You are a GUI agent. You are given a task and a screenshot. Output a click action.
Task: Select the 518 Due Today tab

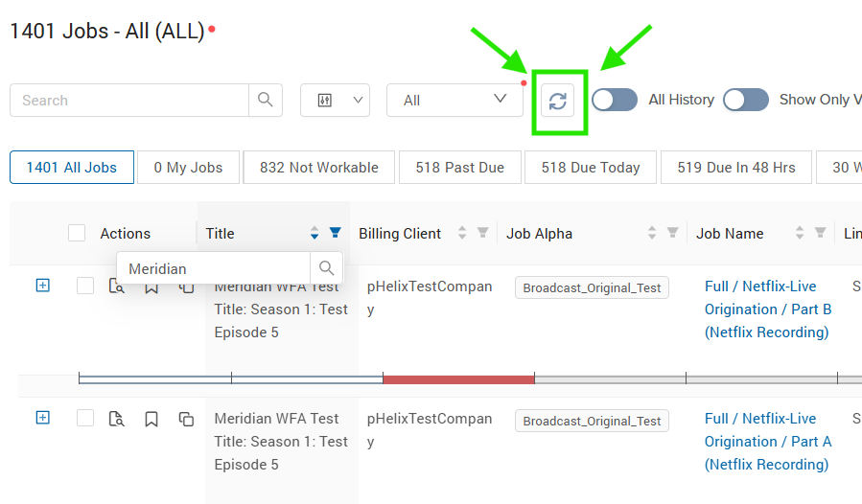tap(591, 167)
